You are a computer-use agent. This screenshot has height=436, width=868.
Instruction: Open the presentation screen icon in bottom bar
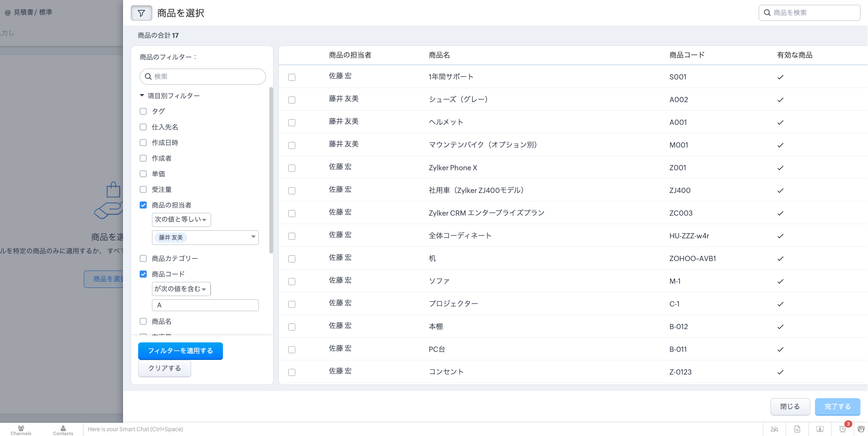pos(820,429)
